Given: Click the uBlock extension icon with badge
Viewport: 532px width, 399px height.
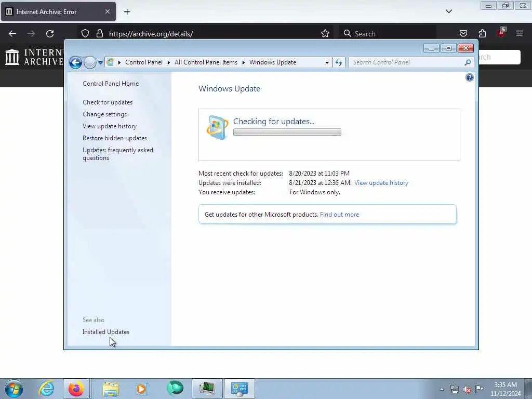Looking at the screenshot, I should [x=501, y=33].
